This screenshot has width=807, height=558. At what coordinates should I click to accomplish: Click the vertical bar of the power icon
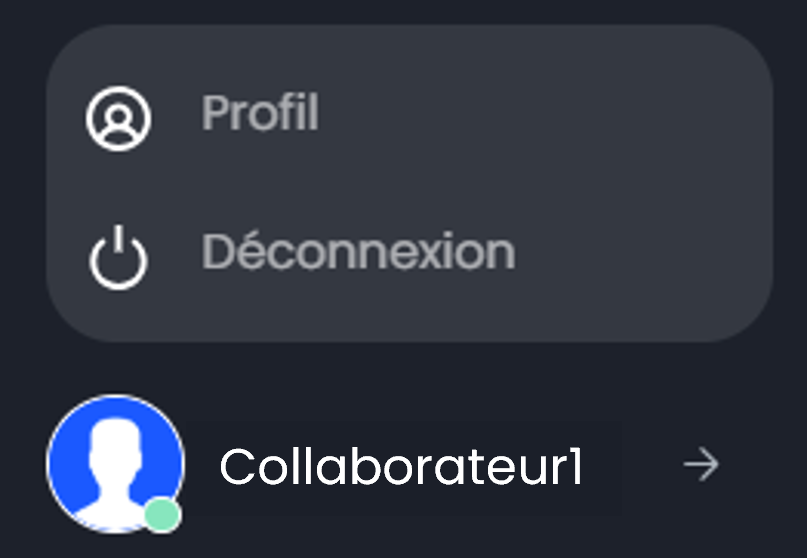click(118, 240)
